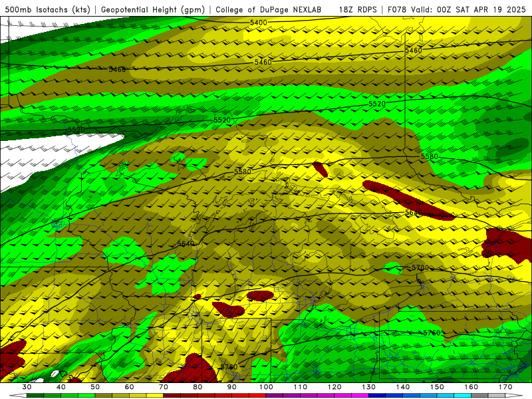532x399 pixels.
Task: Click the dark blue color bar segment
Action: 377,396
